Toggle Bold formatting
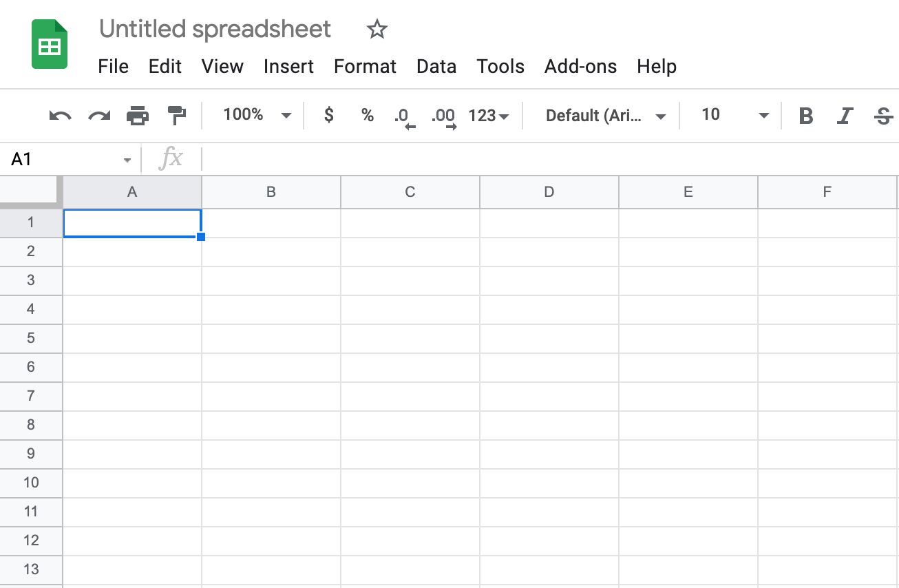 [806, 116]
